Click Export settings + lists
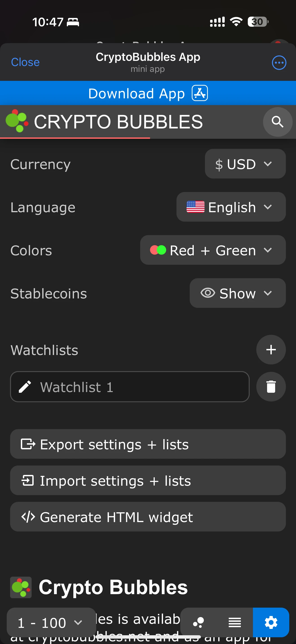296x644 pixels. (148, 444)
